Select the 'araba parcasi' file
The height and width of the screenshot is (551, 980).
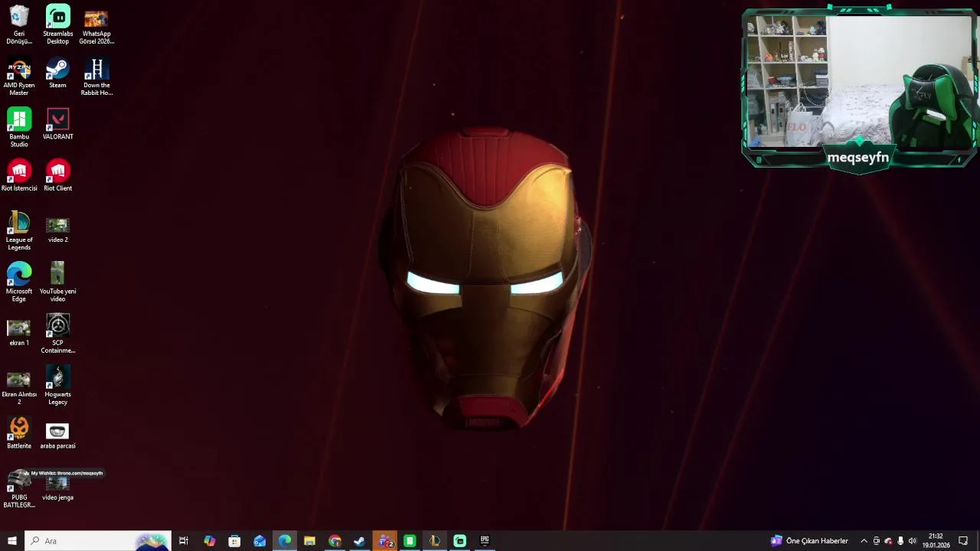coord(57,435)
